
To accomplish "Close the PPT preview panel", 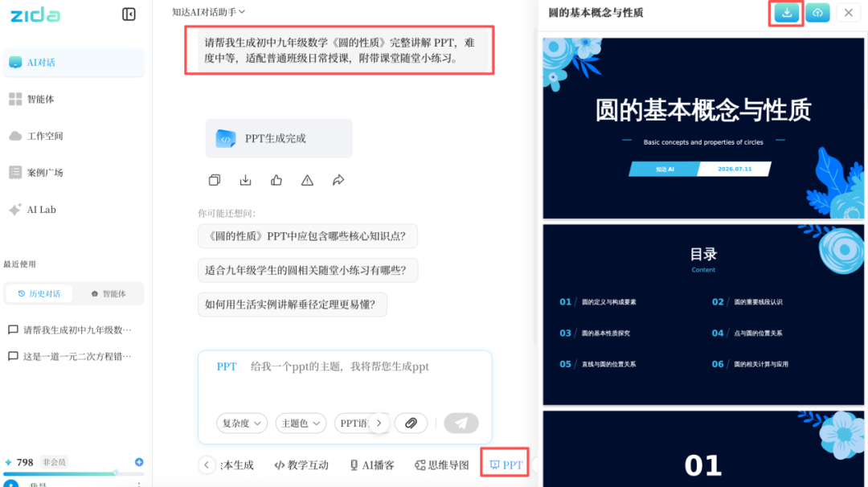I will pyautogui.click(x=849, y=13).
